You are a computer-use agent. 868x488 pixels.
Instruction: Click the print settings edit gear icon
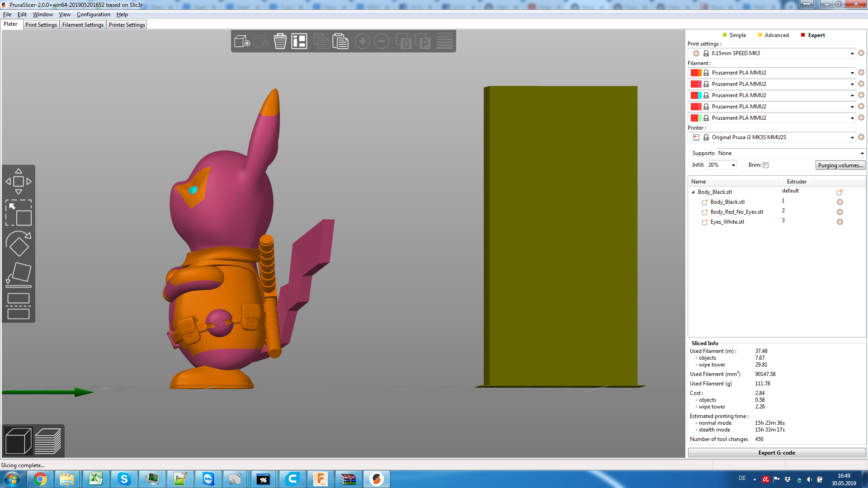[x=861, y=53]
